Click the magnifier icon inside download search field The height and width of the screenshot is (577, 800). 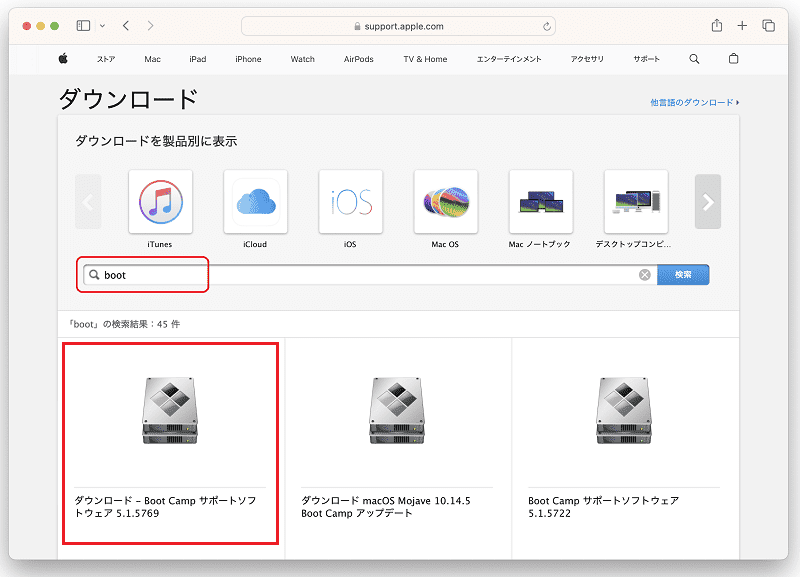[x=94, y=275]
